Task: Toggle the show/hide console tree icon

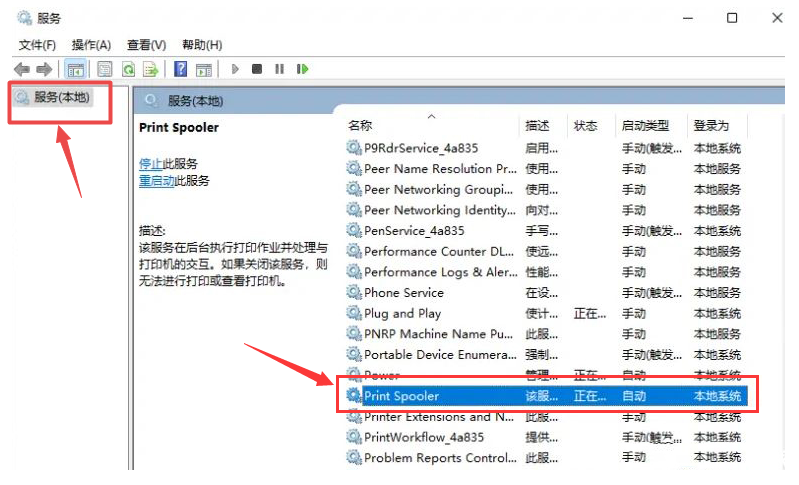Action: pyautogui.click(x=76, y=69)
